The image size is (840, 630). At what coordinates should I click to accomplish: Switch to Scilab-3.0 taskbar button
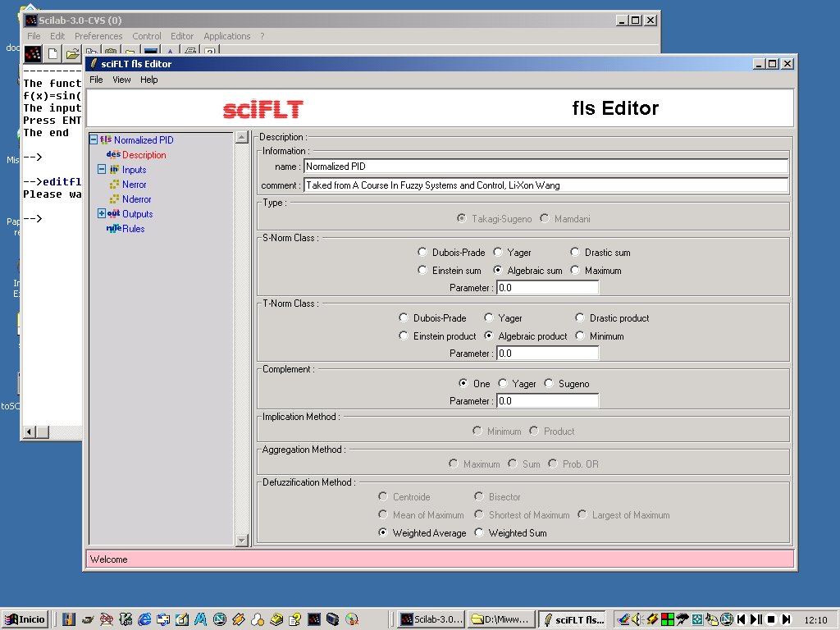coord(431,619)
